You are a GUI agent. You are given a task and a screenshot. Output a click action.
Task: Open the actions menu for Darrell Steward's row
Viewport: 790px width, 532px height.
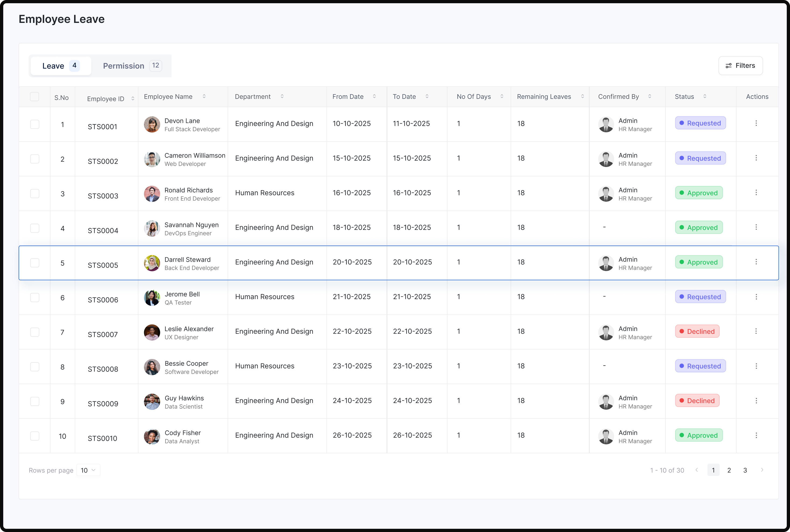click(x=756, y=262)
